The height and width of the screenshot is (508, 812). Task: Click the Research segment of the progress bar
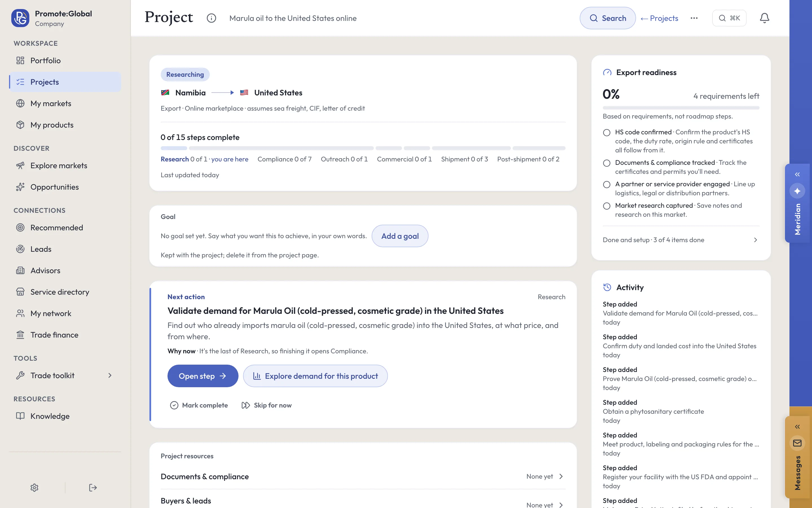tap(174, 148)
